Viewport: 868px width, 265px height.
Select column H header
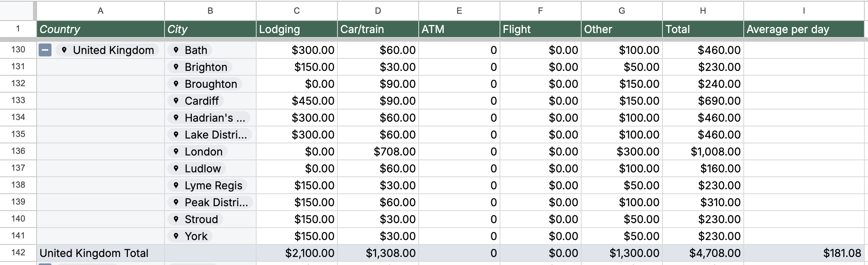pos(702,11)
